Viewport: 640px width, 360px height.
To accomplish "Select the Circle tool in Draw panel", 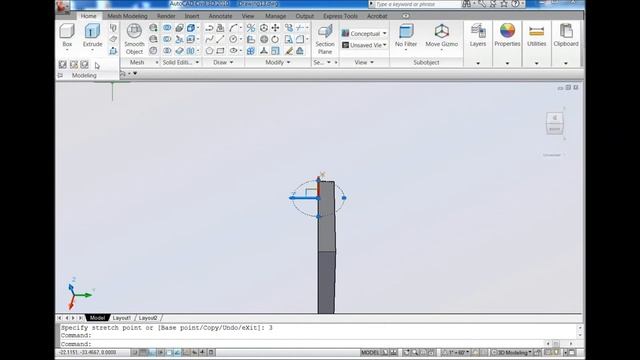I will click(x=233, y=39).
